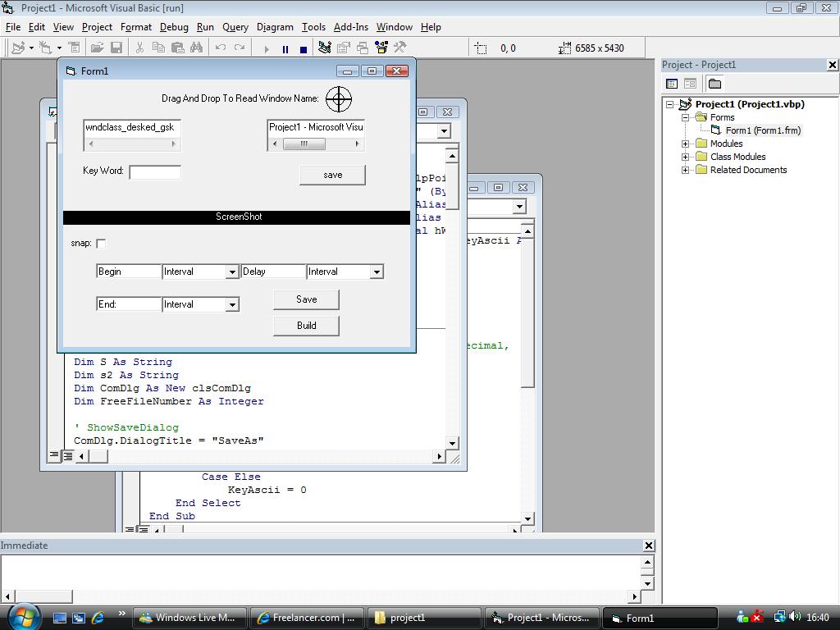
Task: Click Add Form toolbar icon
Action: pyautogui.click(x=46, y=48)
